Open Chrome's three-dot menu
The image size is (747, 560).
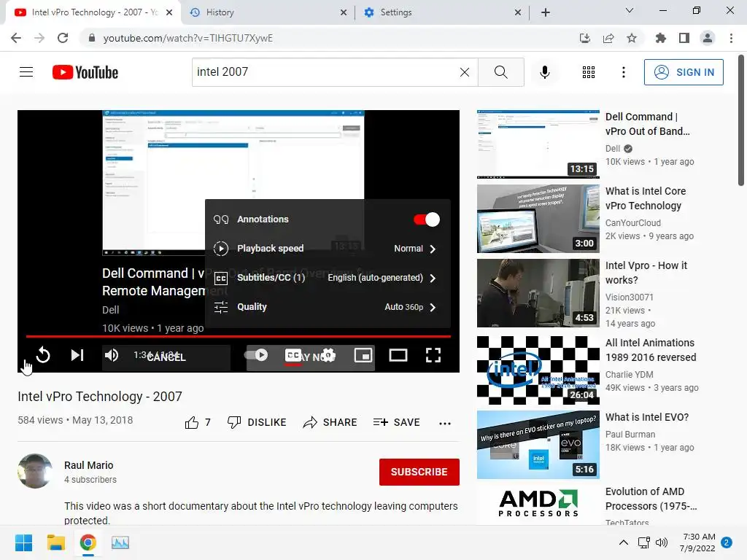point(731,38)
